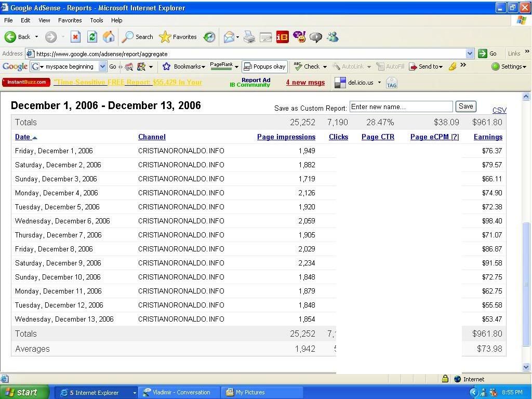Click the Internet zone globe icon
This screenshot has width=532, height=399.
(457, 379)
